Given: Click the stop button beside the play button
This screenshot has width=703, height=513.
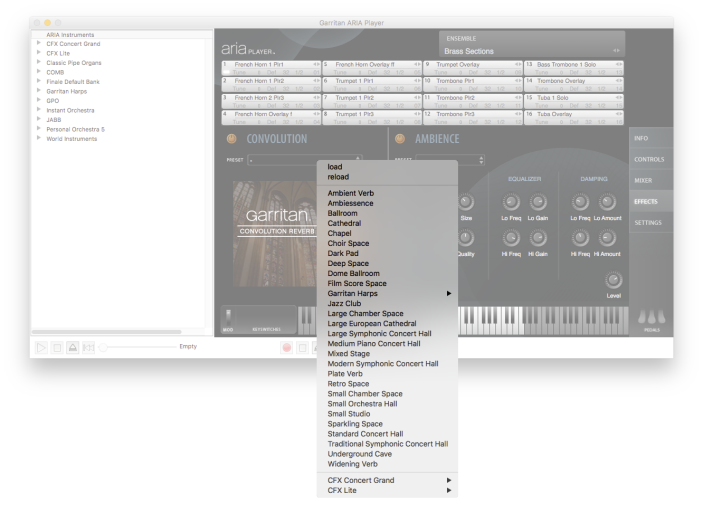Looking at the screenshot, I should click(57, 348).
